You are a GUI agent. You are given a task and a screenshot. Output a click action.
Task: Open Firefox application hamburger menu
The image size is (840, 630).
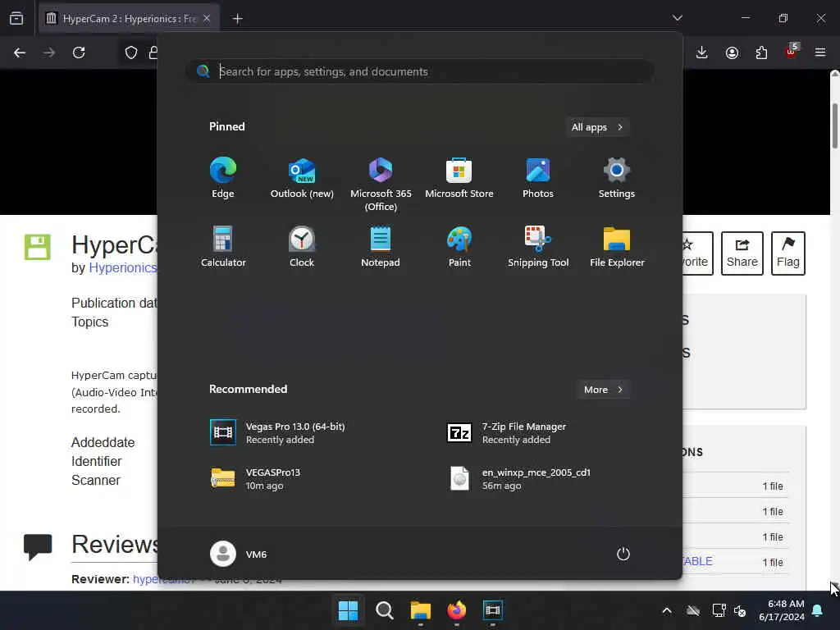820,52
